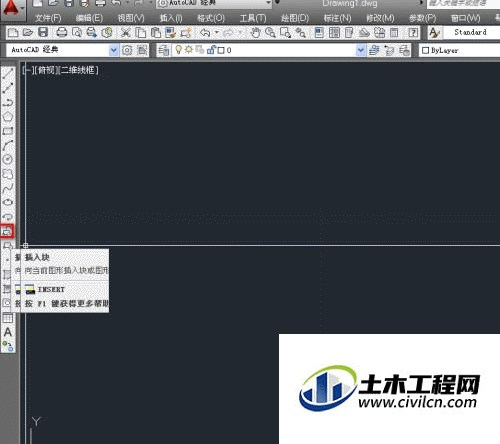Click the New drawing icon in standard toolbar
The width and height of the screenshot is (500, 444).
tap(13, 33)
